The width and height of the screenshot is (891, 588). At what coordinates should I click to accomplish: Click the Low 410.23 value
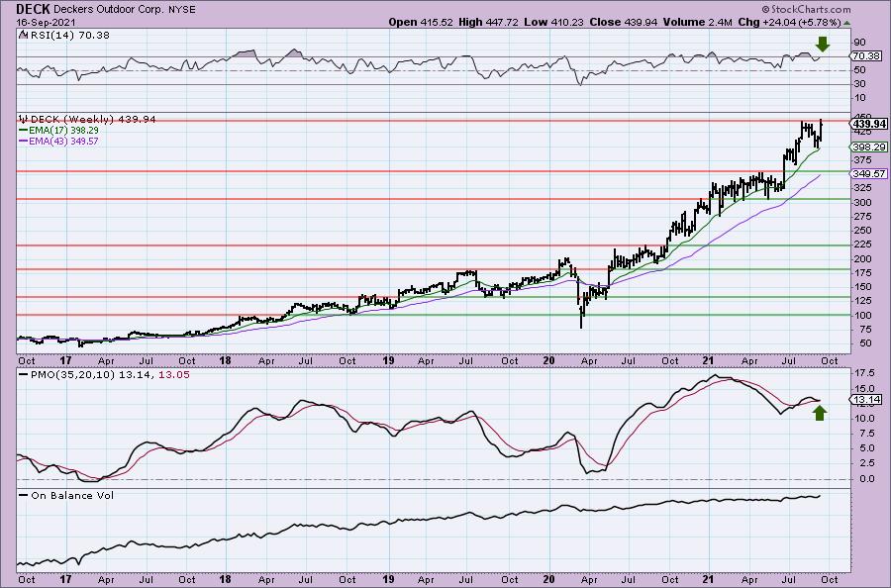click(x=554, y=22)
